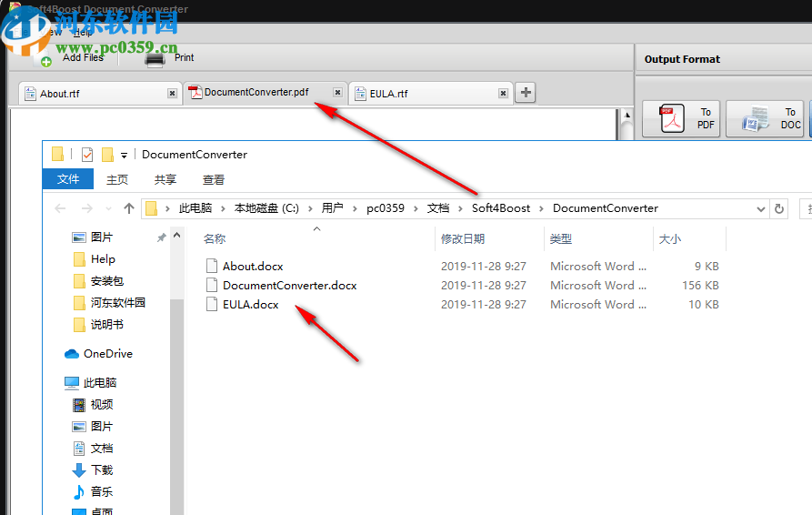Close the DocumentConverter.pdf tab
812x515 pixels.
coord(337,92)
